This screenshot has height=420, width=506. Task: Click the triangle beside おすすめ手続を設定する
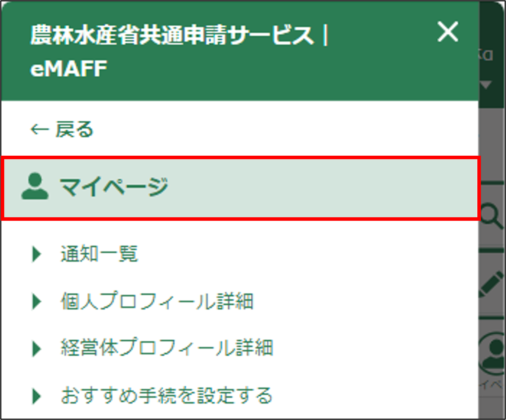click(x=36, y=396)
